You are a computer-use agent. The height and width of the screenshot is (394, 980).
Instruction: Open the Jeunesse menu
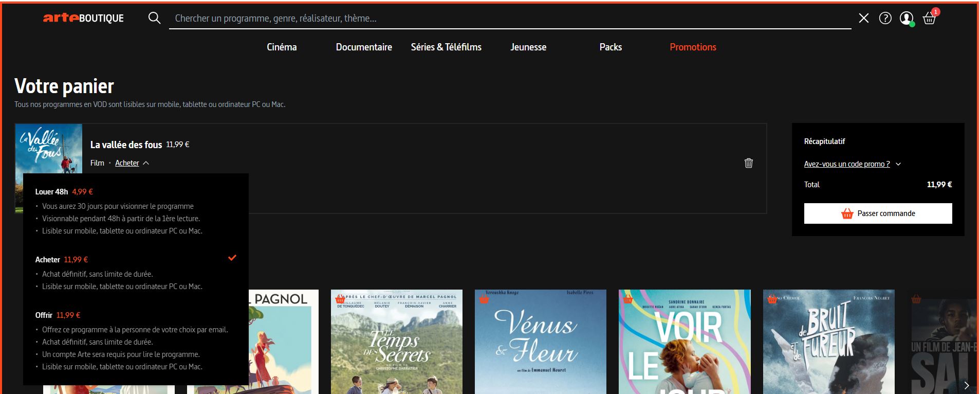tap(528, 47)
